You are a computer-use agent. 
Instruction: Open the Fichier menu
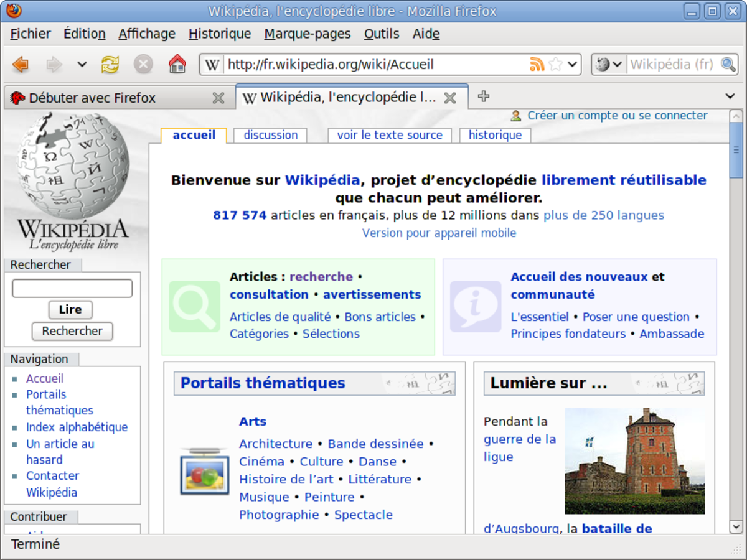coord(31,34)
